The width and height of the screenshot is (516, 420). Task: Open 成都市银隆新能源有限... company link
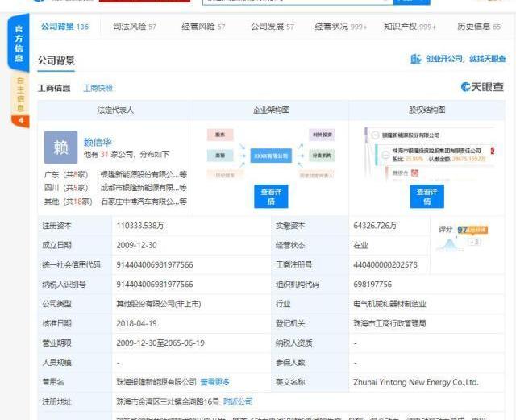pos(144,188)
